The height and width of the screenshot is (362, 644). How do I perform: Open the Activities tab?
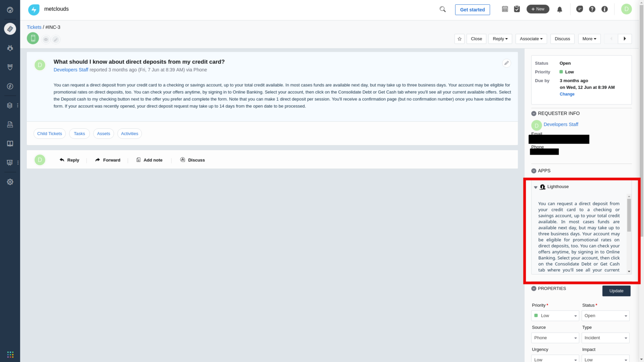pyautogui.click(x=130, y=134)
